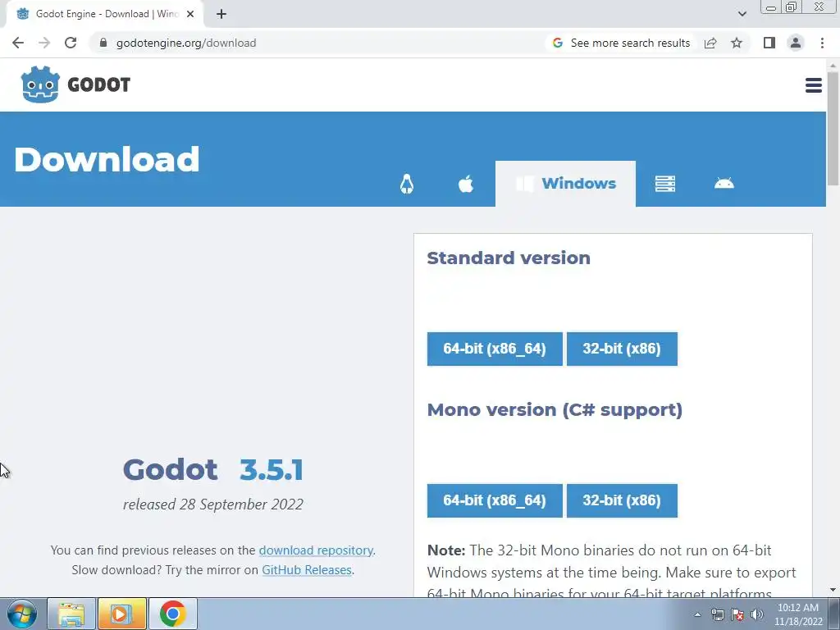
Task: Open a new browser tab
Action: pos(221,14)
